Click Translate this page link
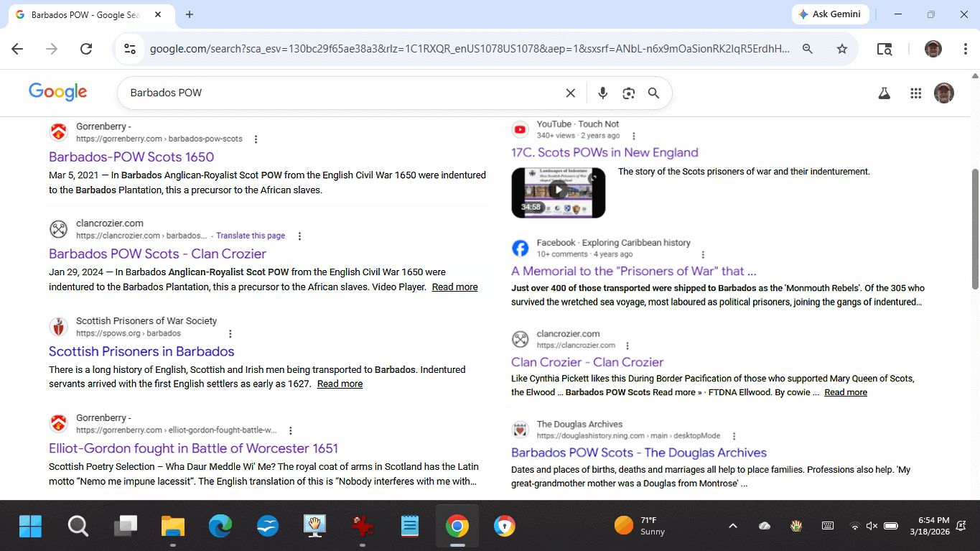 [x=251, y=236]
